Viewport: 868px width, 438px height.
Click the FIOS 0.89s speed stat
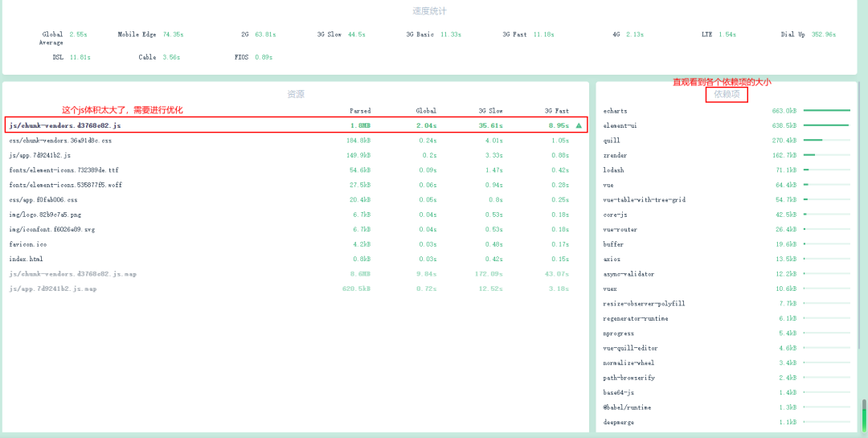pos(253,57)
